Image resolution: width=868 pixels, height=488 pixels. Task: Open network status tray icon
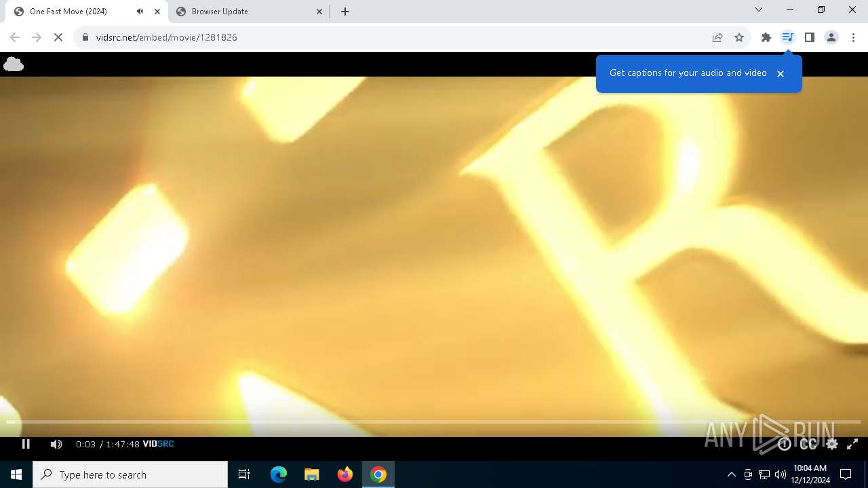click(764, 474)
